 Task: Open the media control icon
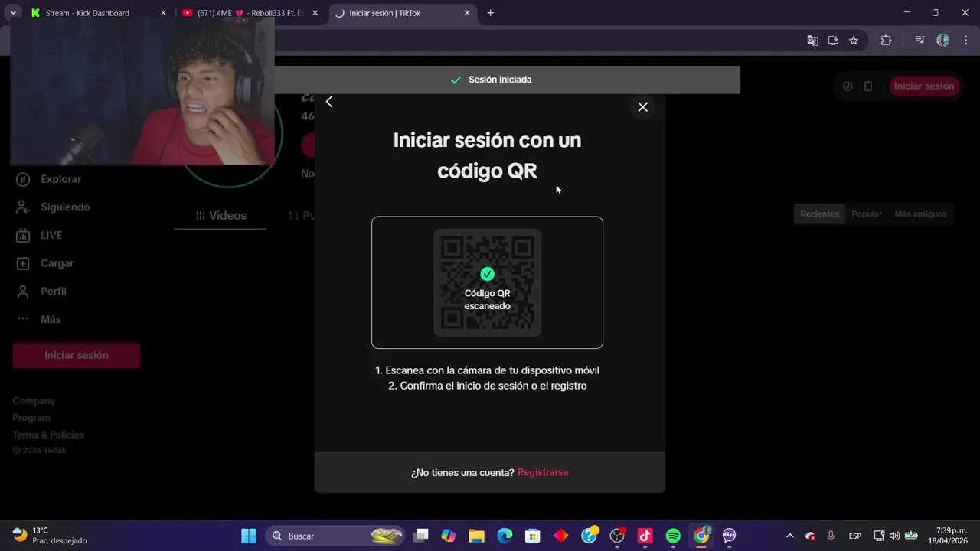tap(920, 41)
